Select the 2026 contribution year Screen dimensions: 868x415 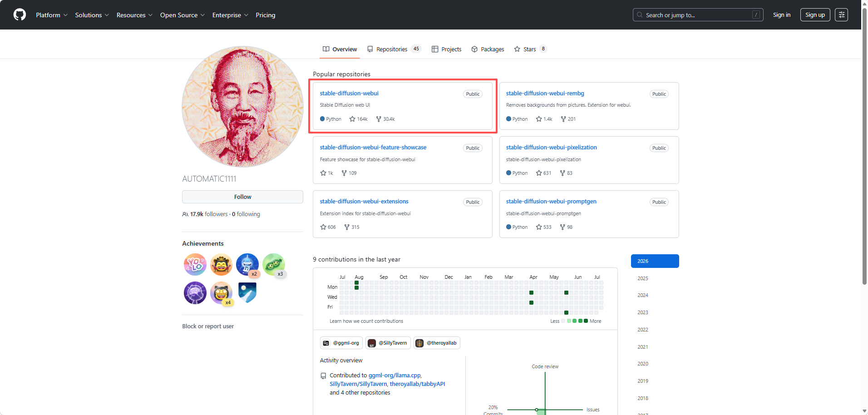pyautogui.click(x=655, y=261)
